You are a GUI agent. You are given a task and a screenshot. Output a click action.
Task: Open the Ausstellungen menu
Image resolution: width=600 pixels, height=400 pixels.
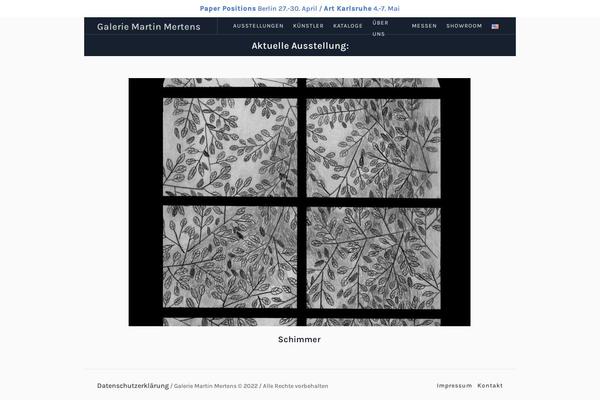(x=258, y=26)
